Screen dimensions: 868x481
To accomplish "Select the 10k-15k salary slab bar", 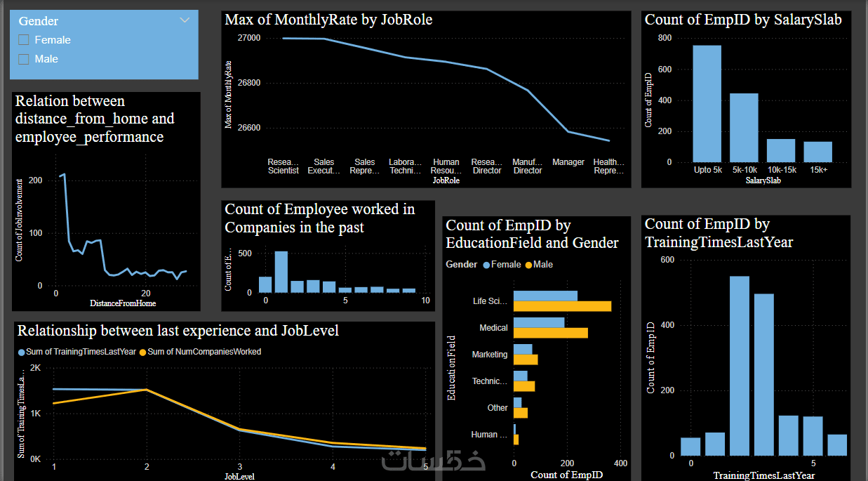I will tap(780, 150).
